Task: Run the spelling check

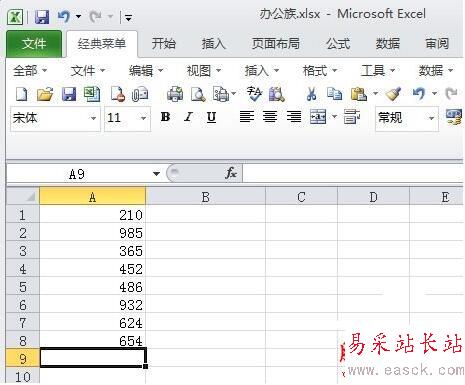Action: pos(254,94)
